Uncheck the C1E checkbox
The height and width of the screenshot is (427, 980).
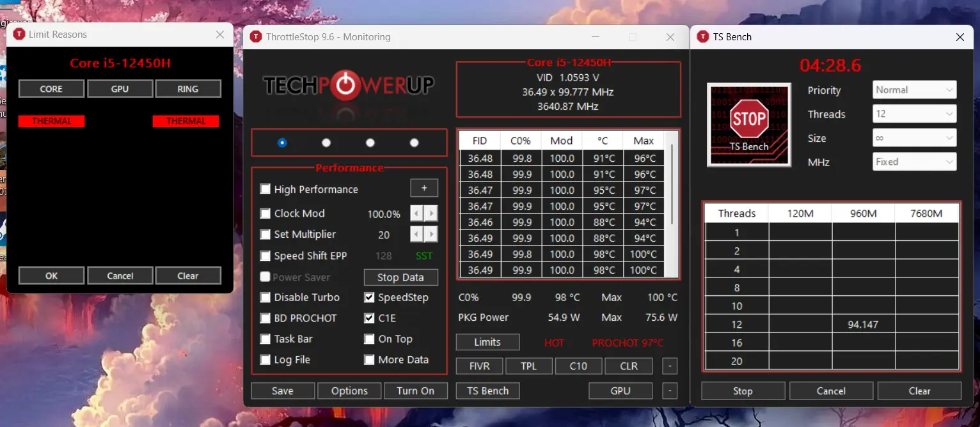point(369,318)
